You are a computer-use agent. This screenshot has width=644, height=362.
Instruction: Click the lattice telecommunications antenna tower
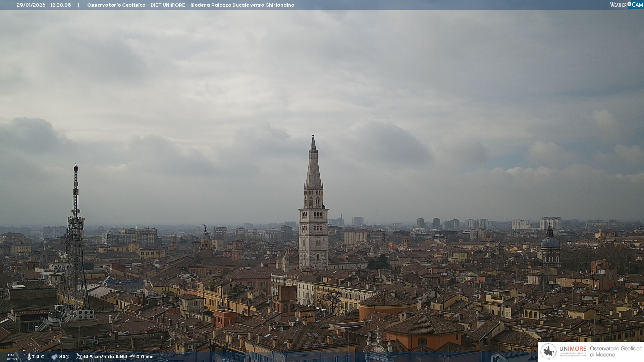tap(75, 235)
